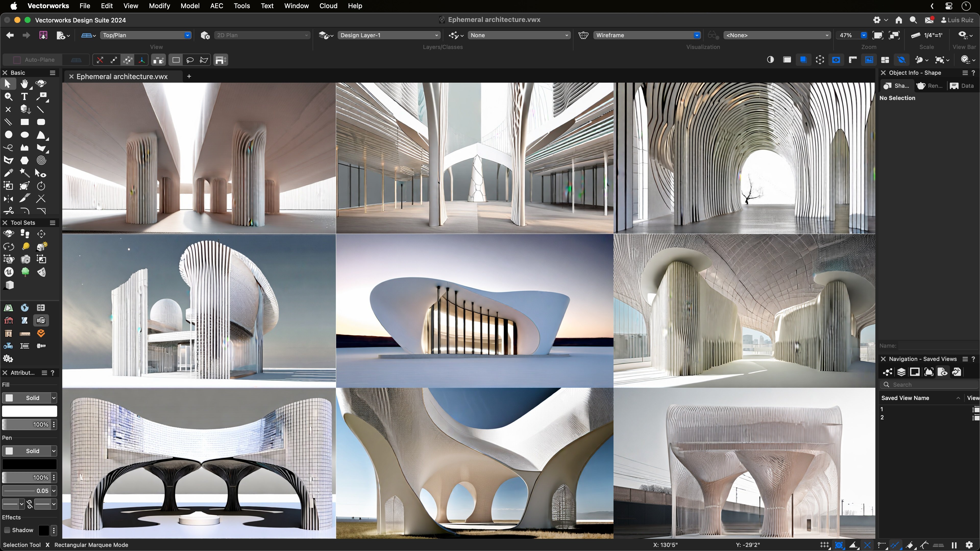Select the Renderworks Camera tool
This screenshot has width=980, height=551.
coord(26,259)
